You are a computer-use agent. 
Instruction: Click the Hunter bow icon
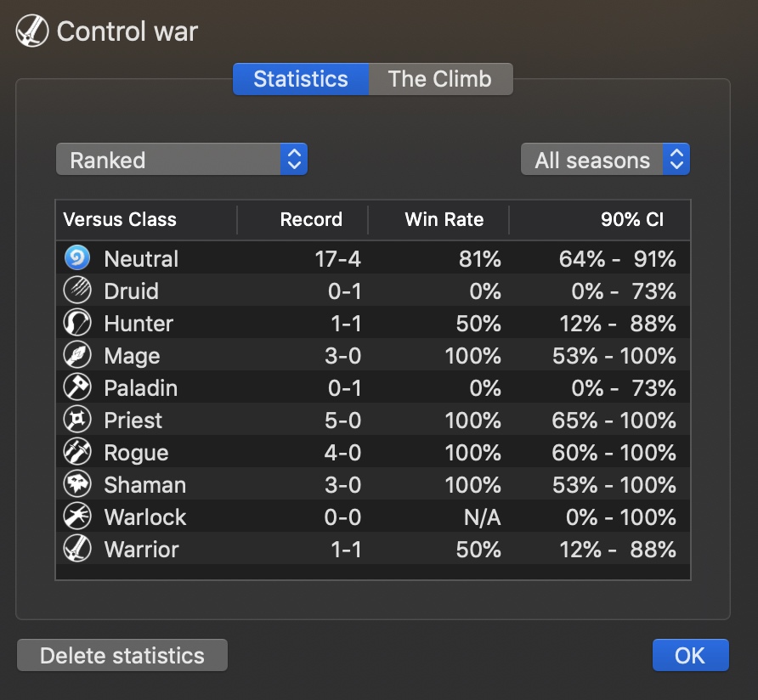tap(76, 323)
